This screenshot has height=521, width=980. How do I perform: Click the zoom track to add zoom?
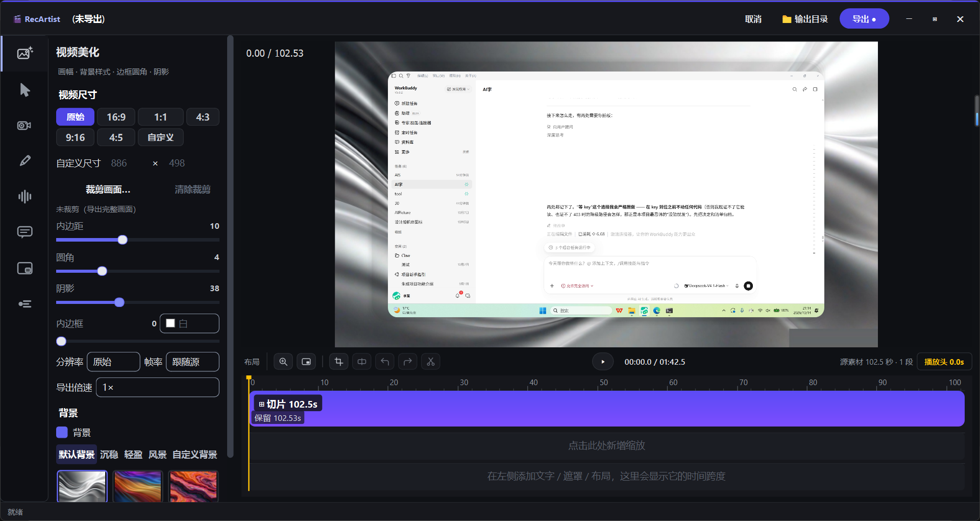(x=607, y=445)
